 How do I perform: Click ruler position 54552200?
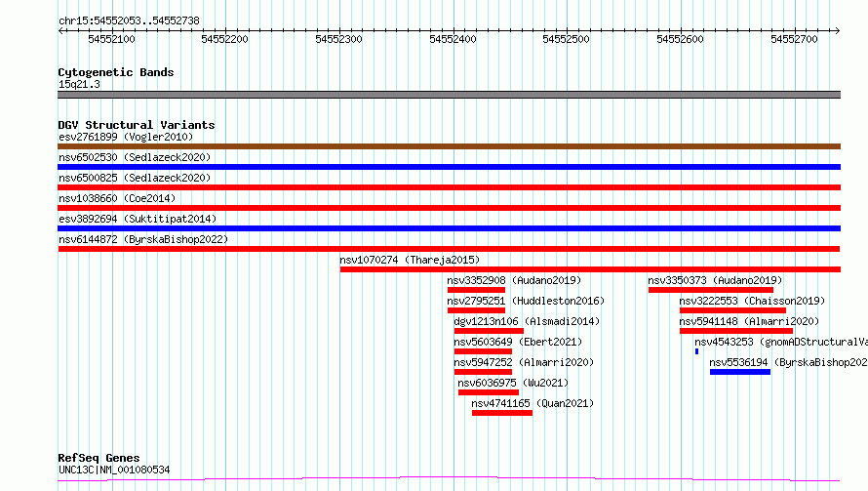click(224, 39)
